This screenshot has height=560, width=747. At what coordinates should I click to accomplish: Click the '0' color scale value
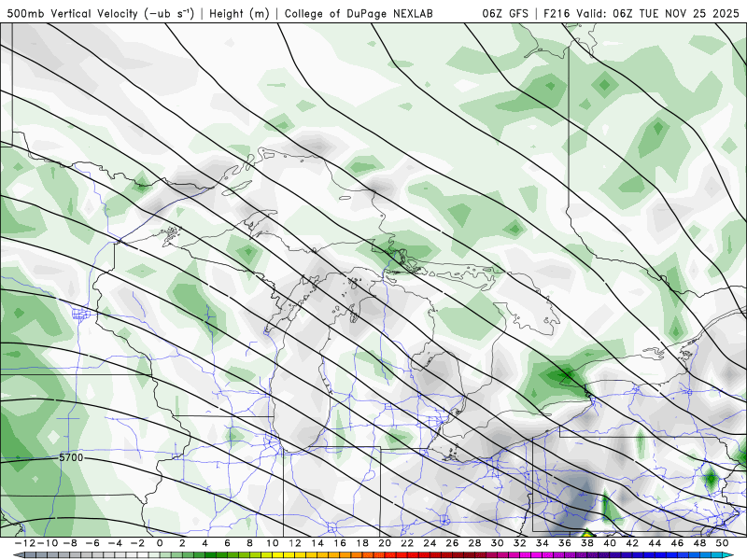tap(160, 543)
